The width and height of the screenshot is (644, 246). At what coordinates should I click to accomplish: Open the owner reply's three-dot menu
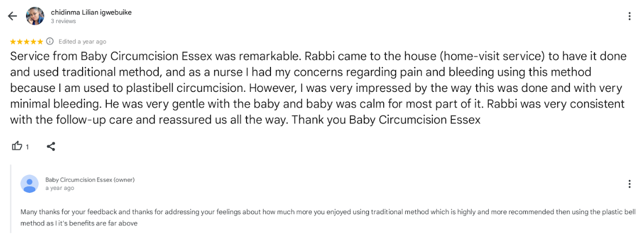(x=629, y=184)
